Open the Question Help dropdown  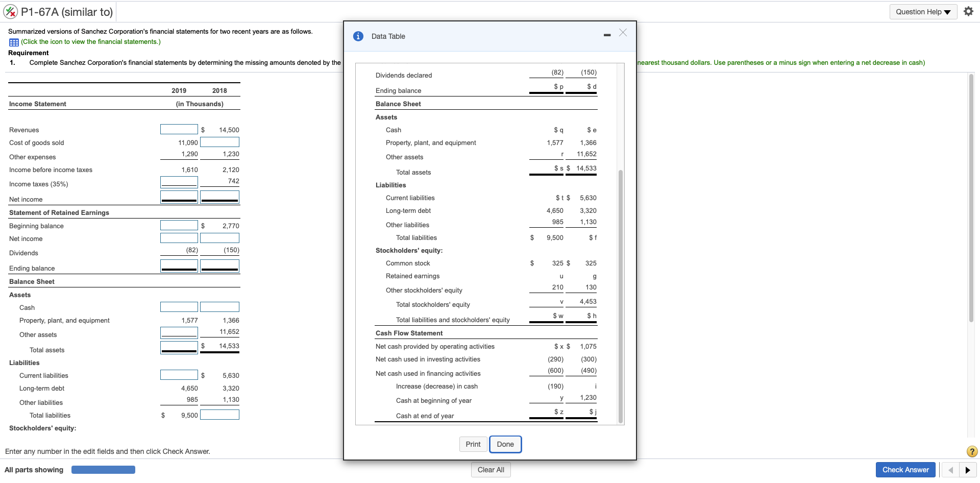[923, 12]
